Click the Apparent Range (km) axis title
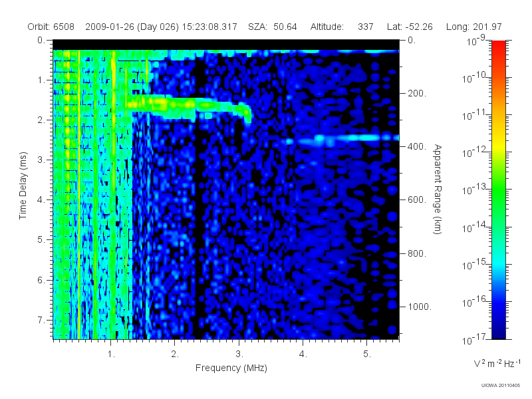The height and width of the screenshot is (399, 532). (438, 189)
